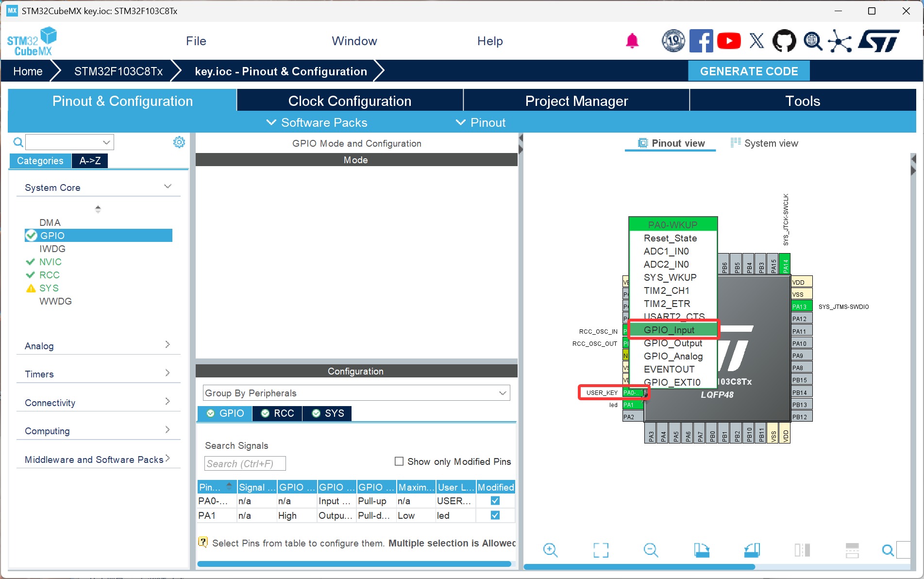Choose Reset_State in pin menu
924x579 pixels.
pyautogui.click(x=673, y=238)
